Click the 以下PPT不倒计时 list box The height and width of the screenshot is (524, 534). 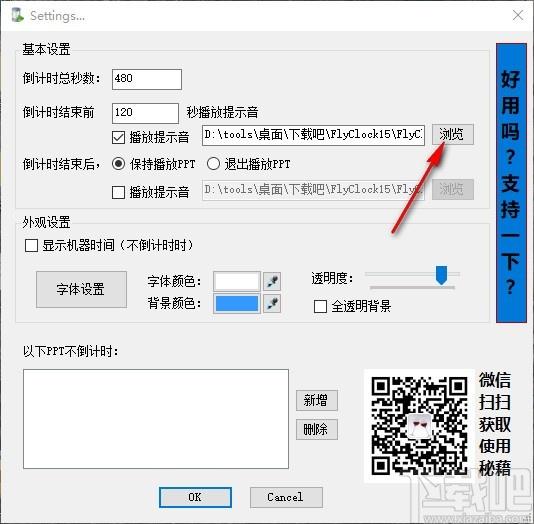click(156, 419)
